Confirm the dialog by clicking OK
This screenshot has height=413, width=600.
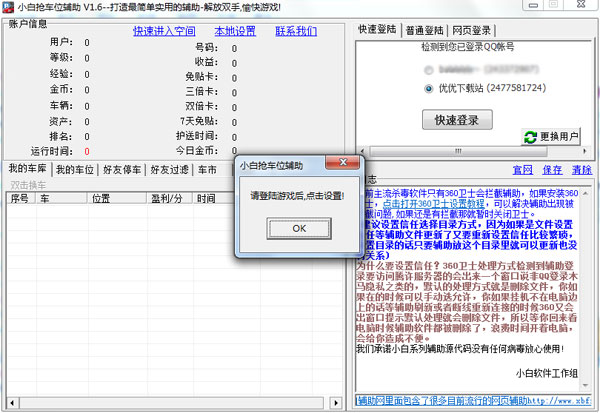pyautogui.click(x=299, y=229)
